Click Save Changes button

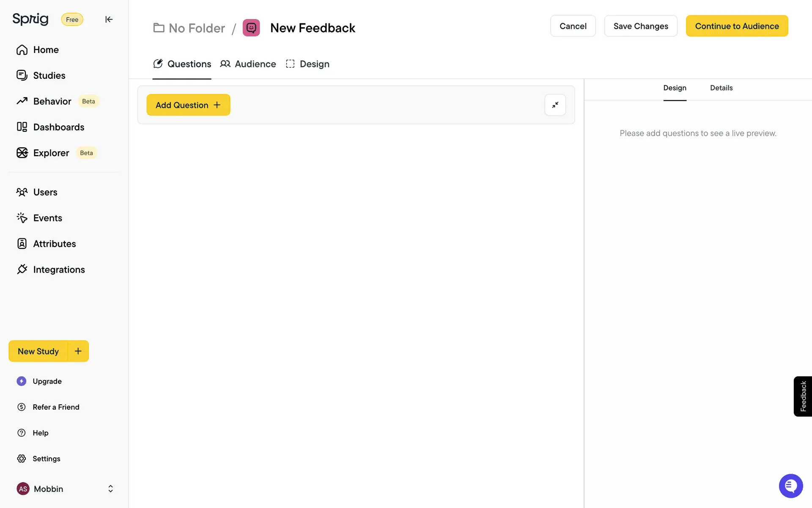point(640,26)
